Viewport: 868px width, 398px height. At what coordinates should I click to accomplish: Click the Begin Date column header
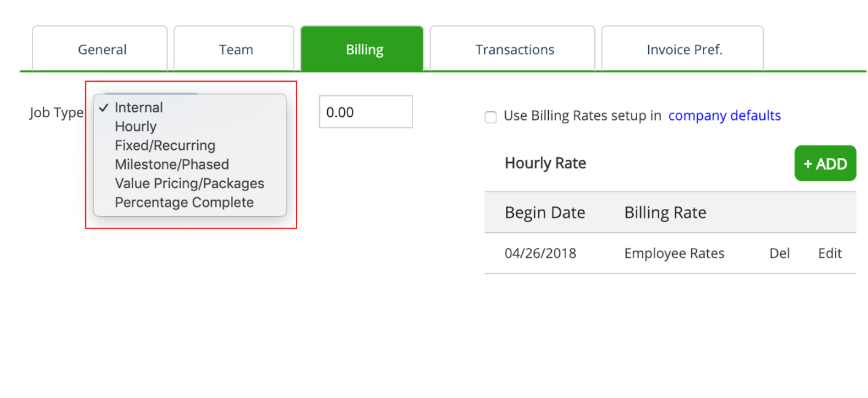coord(544,213)
